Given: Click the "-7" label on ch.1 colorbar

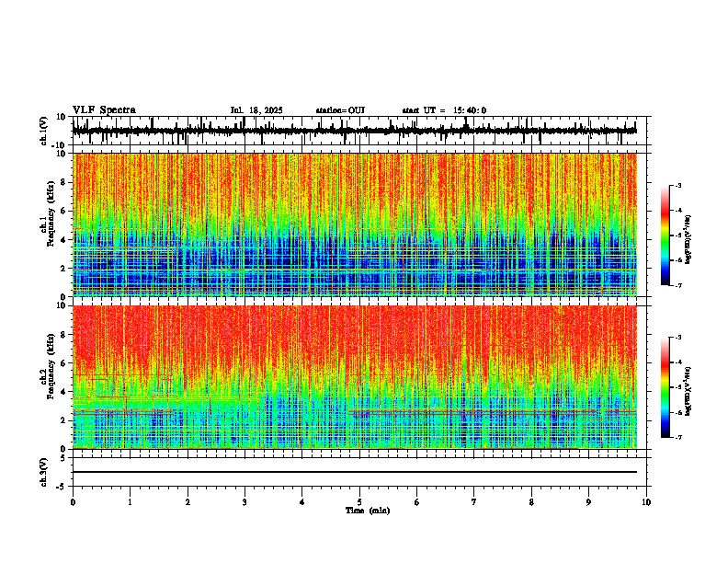Looking at the screenshot, I should [677, 285].
